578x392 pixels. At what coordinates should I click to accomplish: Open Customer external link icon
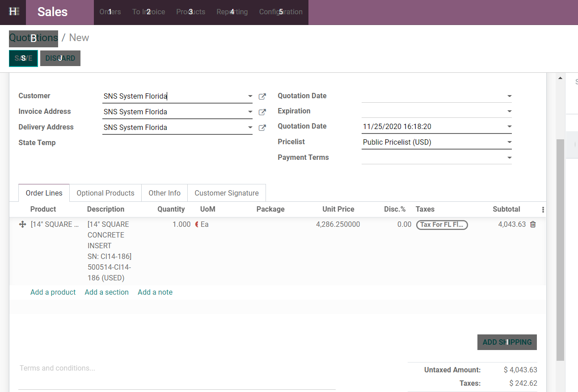pyautogui.click(x=262, y=96)
